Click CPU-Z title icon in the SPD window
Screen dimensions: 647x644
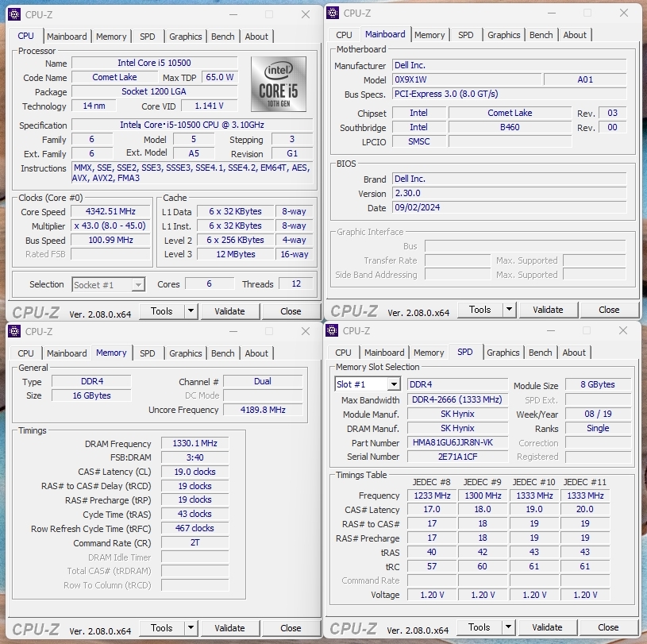coord(332,330)
